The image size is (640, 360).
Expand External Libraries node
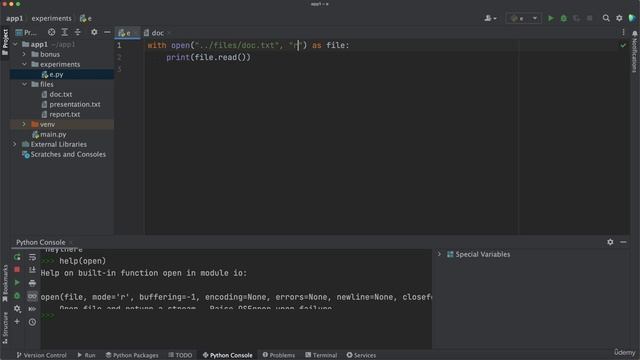pyautogui.click(x=15, y=144)
